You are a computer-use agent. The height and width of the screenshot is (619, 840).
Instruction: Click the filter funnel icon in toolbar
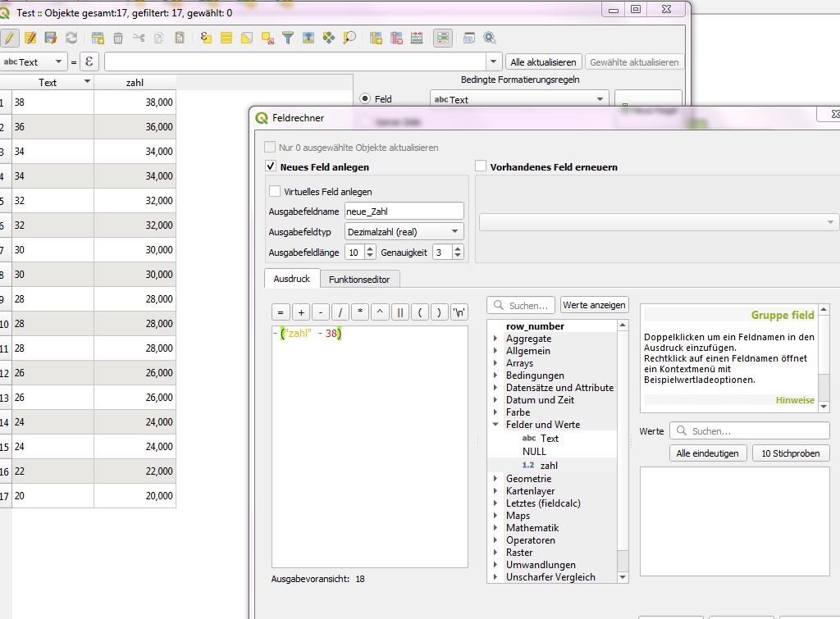click(288, 38)
